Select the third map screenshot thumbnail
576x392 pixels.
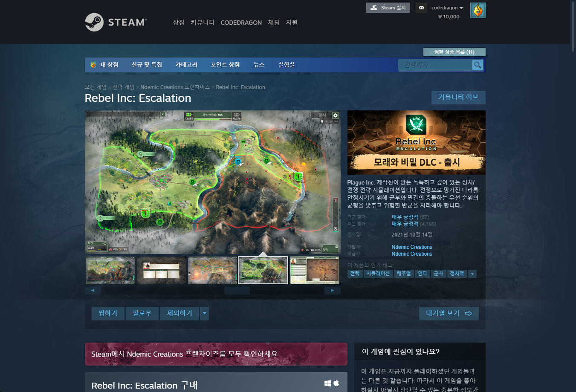[212, 270]
